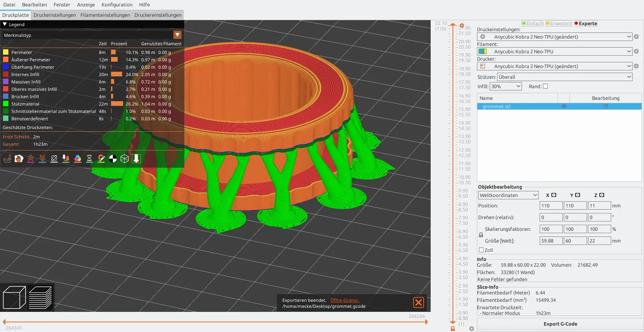Toggle custom G-code gear-pencil icon
This screenshot has height=332, width=644.
click(101, 159)
